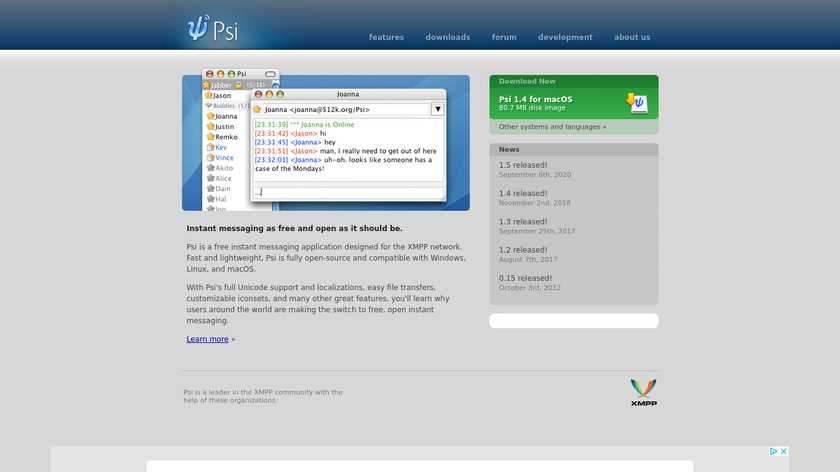Open the 1.5 released! news item
Viewport: 840px width, 472px height.
(523, 165)
